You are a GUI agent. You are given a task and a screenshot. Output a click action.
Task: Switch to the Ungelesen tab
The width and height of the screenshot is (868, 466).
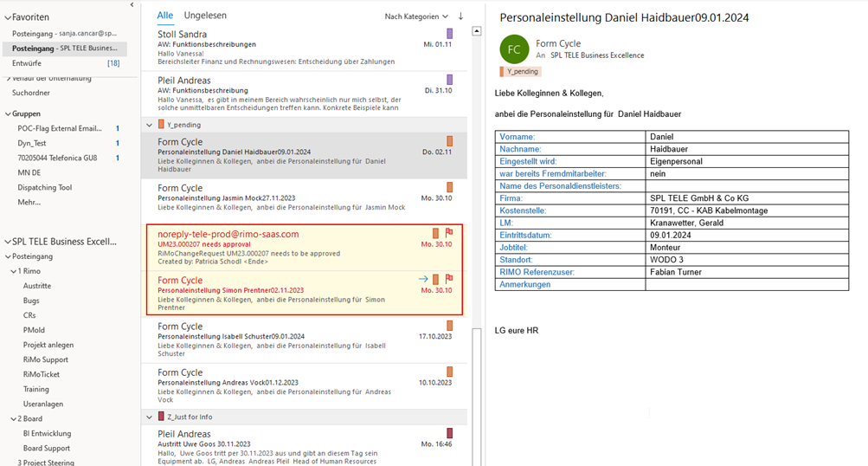[x=205, y=16]
